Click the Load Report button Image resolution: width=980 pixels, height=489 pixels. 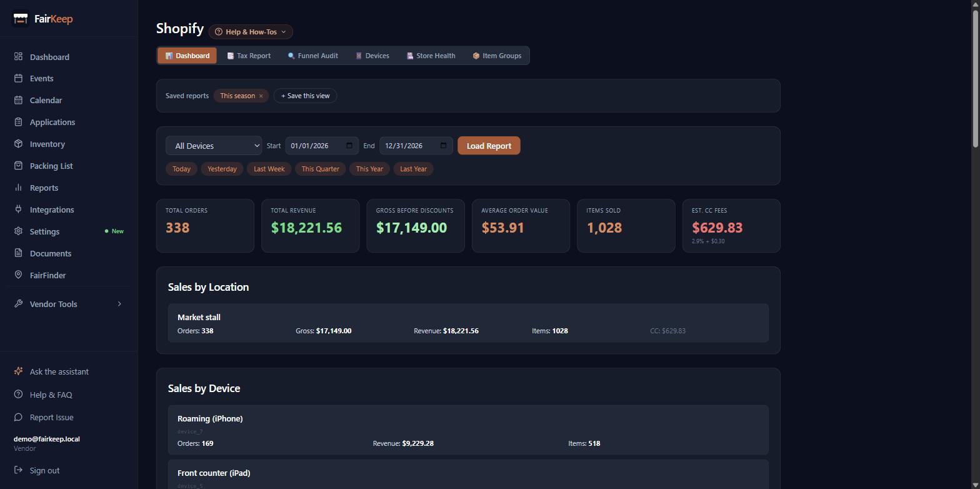pyautogui.click(x=489, y=146)
